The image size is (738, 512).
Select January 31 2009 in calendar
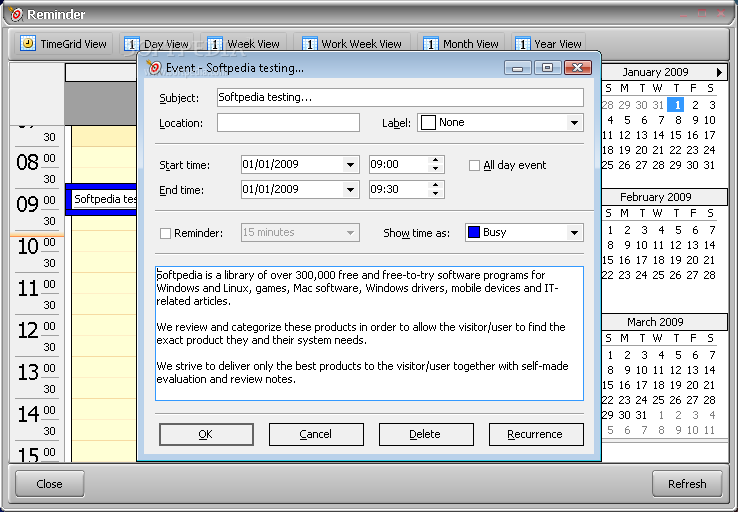click(x=709, y=165)
